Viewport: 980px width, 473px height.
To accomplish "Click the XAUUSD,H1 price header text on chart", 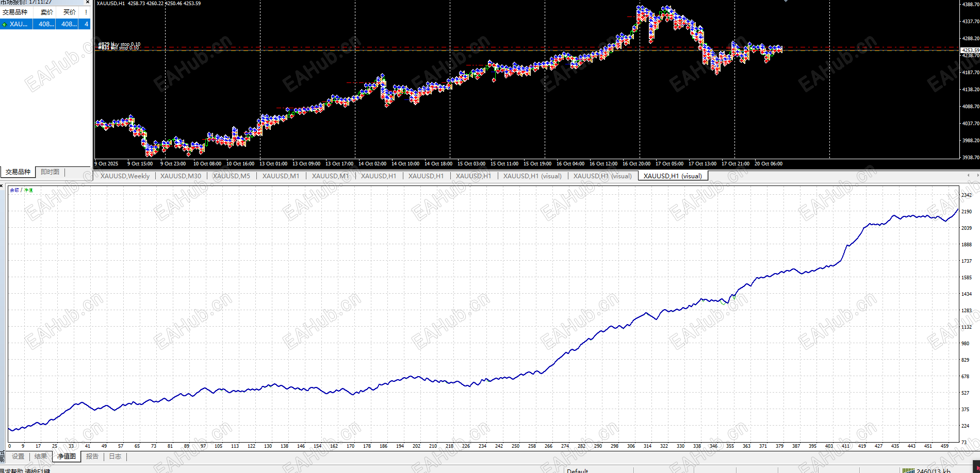I will [149, 4].
